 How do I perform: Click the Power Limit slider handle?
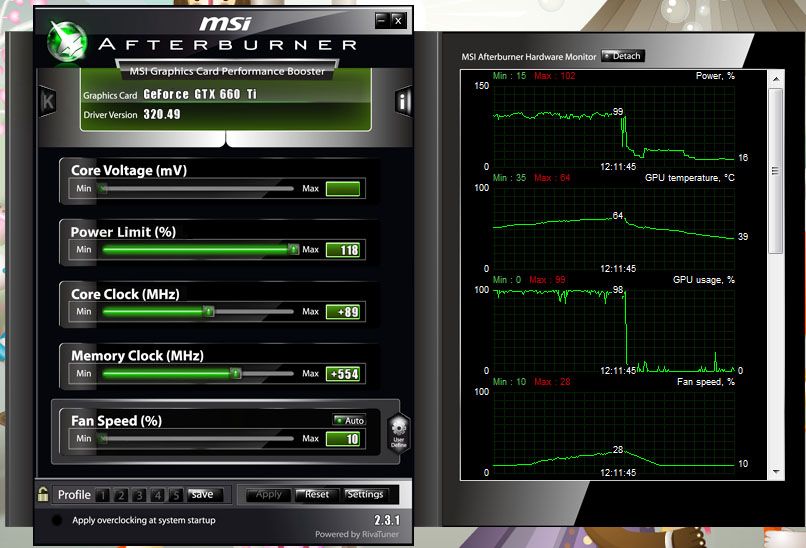coord(293,250)
